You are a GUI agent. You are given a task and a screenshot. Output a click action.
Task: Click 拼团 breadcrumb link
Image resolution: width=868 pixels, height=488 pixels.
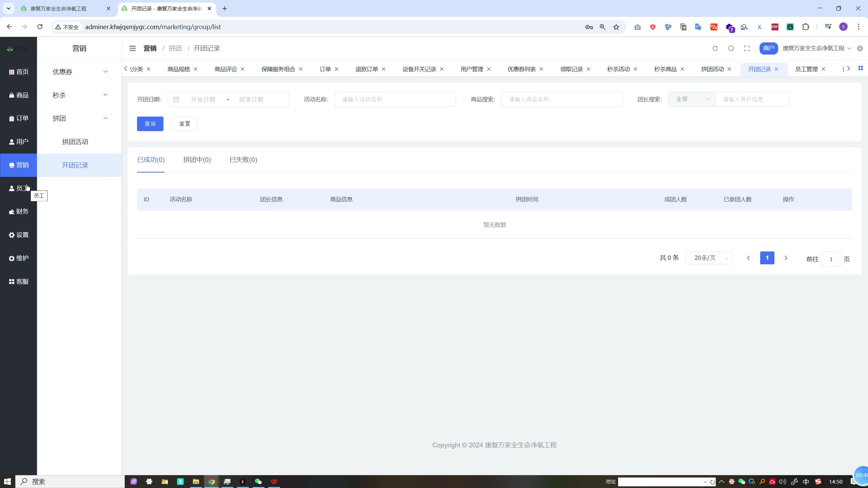(175, 48)
